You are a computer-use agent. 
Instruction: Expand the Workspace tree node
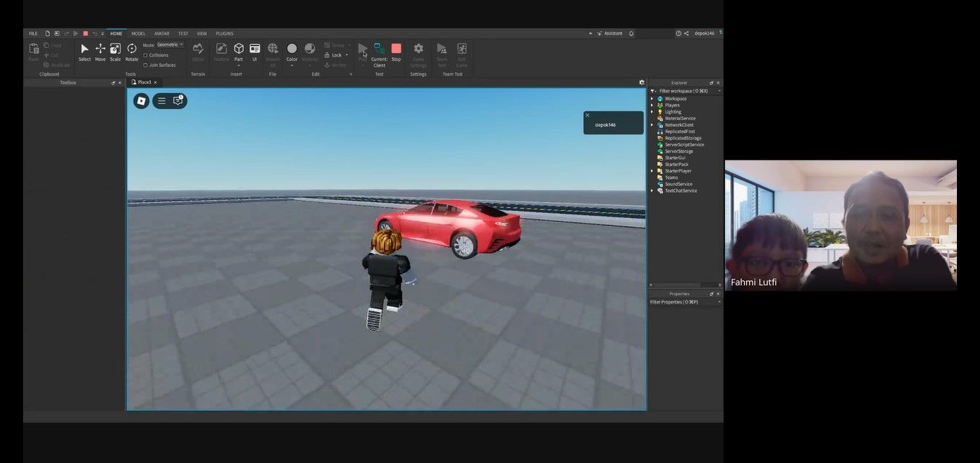652,99
